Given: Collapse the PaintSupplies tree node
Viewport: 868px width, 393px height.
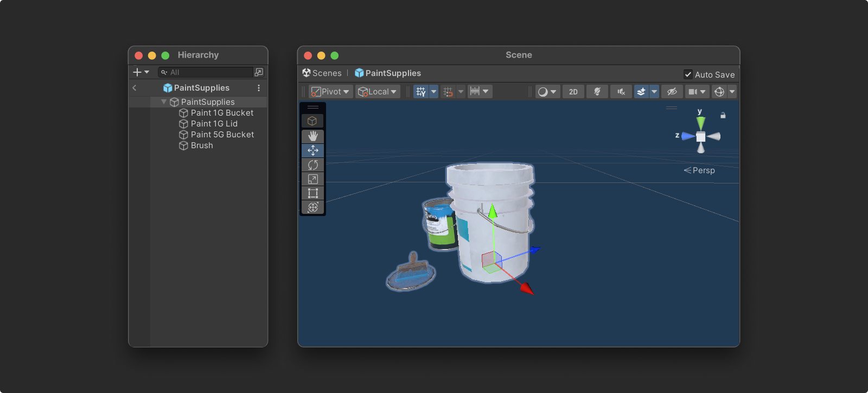Looking at the screenshot, I should pyautogui.click(x=164, y=102).
